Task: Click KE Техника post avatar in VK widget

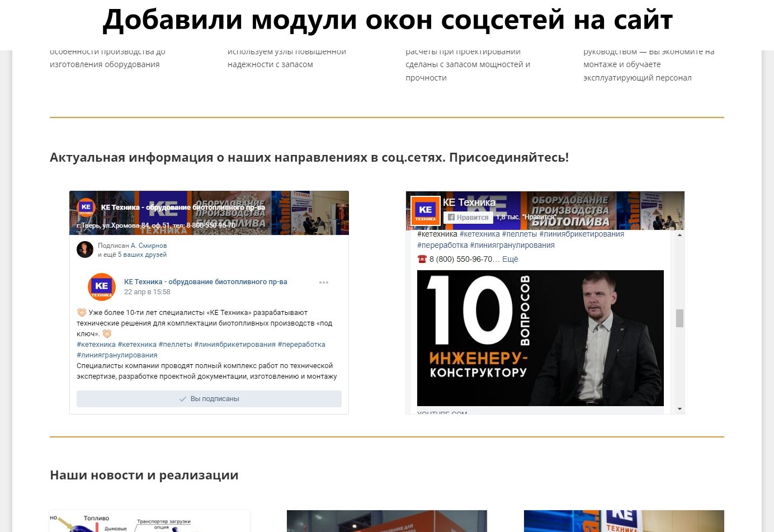Action: coord(101,286)
